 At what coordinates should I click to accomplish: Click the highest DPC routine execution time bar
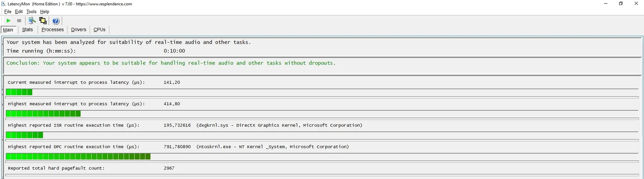tap(322, 157)
